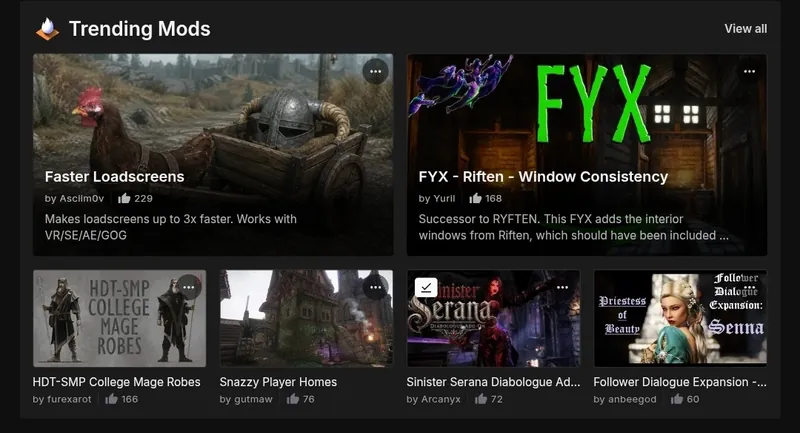Open the Follower Dialogue Expansion Senna thumbnail

pyautogui.click(x=680, y=318)
